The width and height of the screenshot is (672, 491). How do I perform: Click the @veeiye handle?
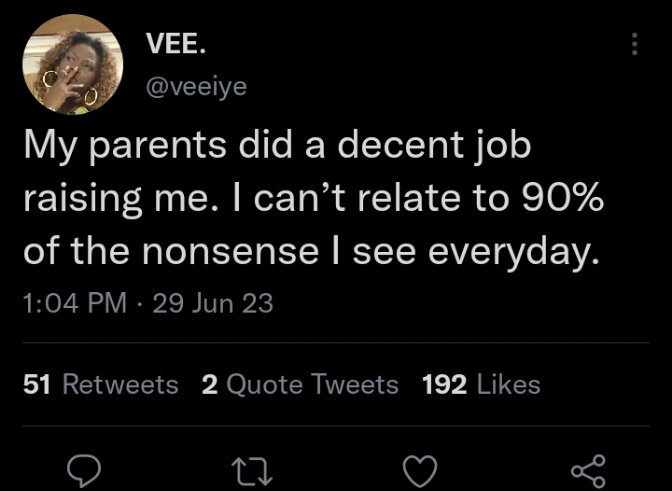click(x=196, y=86)
